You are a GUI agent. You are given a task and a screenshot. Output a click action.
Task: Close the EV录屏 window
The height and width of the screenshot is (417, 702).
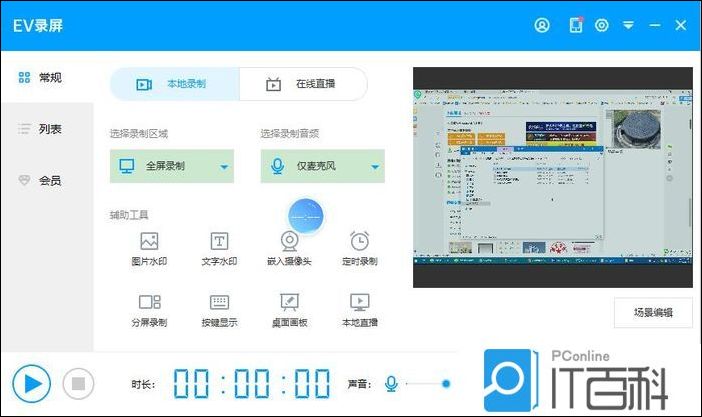(681, 25)
